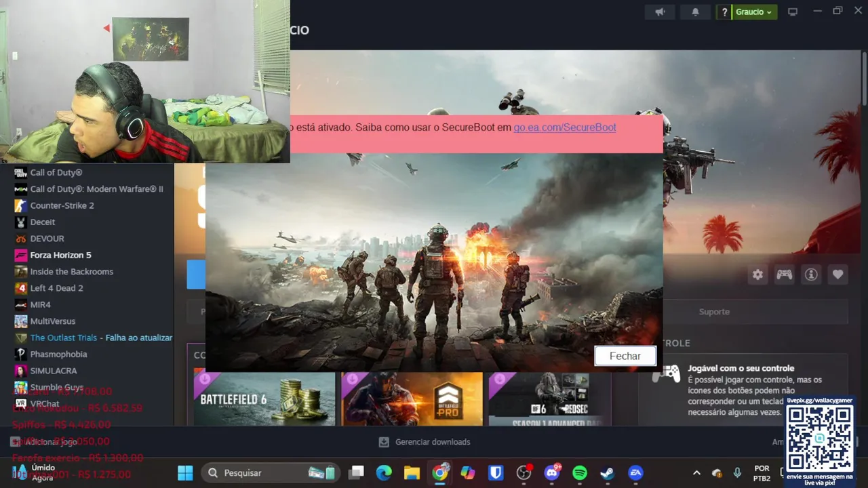Expand the Graucio account dropdown
868x488 pixels.
pyautogui.click(x=754, y=12)
